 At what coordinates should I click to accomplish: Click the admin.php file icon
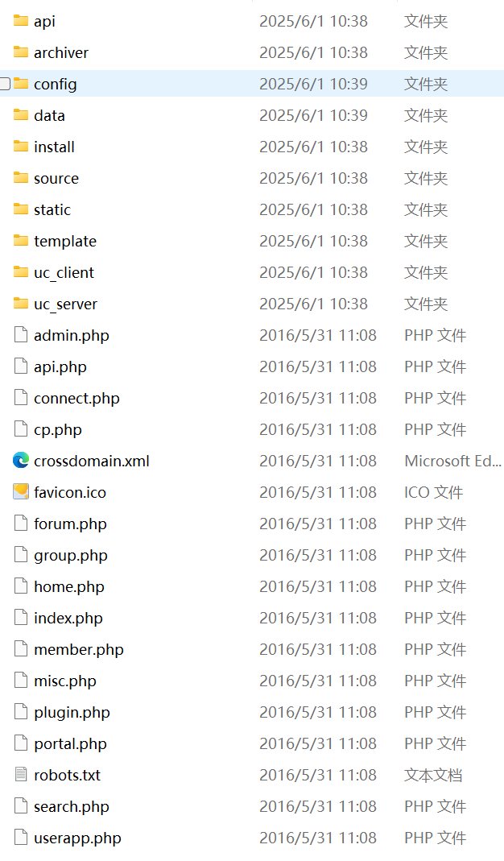21,335
